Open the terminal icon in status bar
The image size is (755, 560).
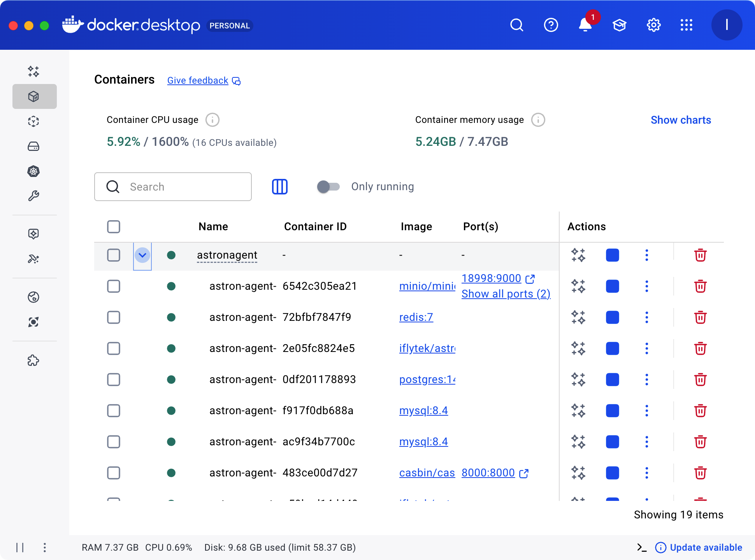click(642, 548)
